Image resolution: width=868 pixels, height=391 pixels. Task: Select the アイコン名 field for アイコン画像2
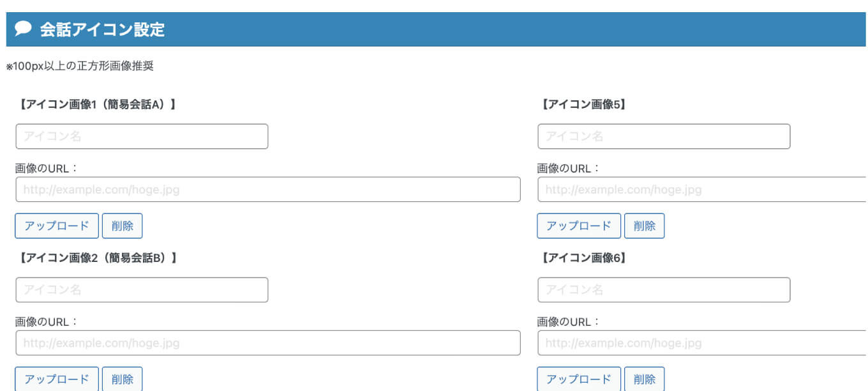point(142,290)
